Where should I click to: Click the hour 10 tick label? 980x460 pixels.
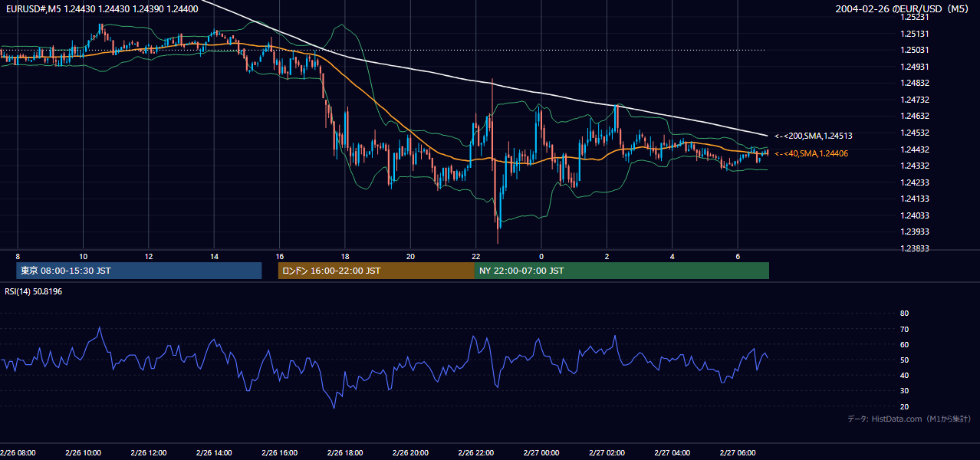point(83,256)
